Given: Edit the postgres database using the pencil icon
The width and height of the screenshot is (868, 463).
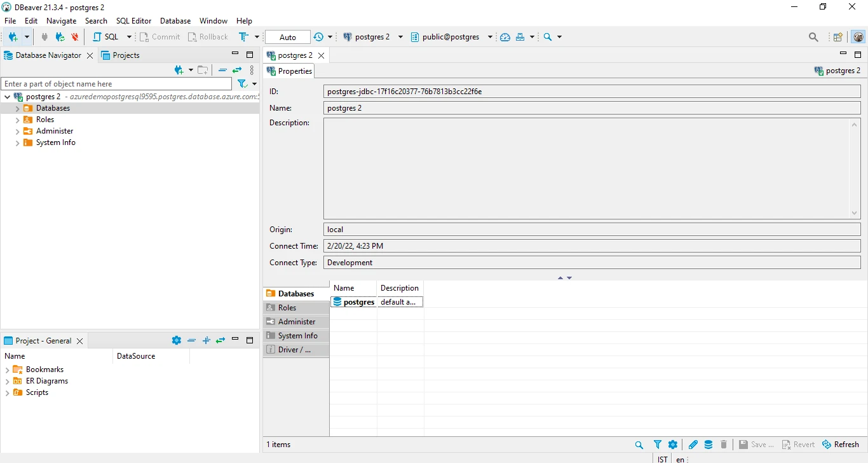Looking at the screenshot, I should coord(693,444).
